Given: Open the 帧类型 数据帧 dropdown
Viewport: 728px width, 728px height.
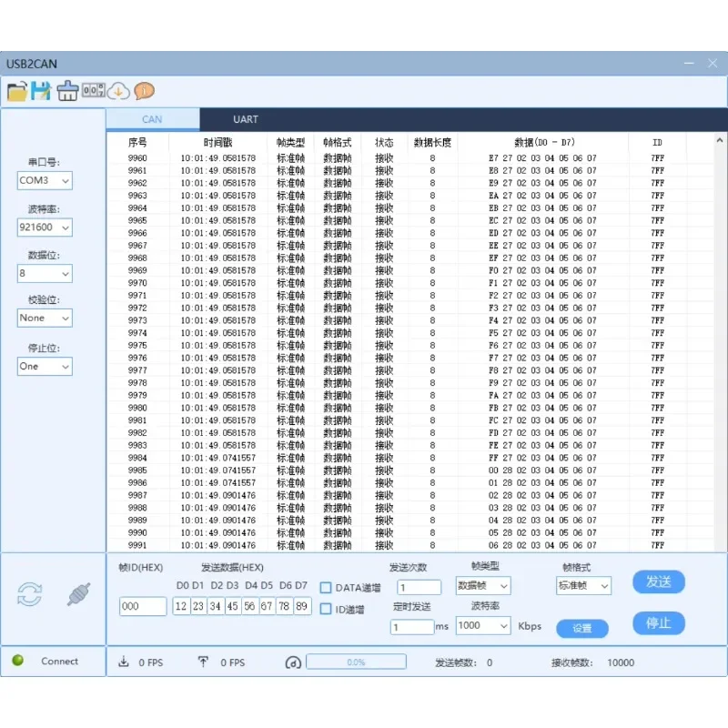Looking at the screenshot, I should tap(482, 586).
